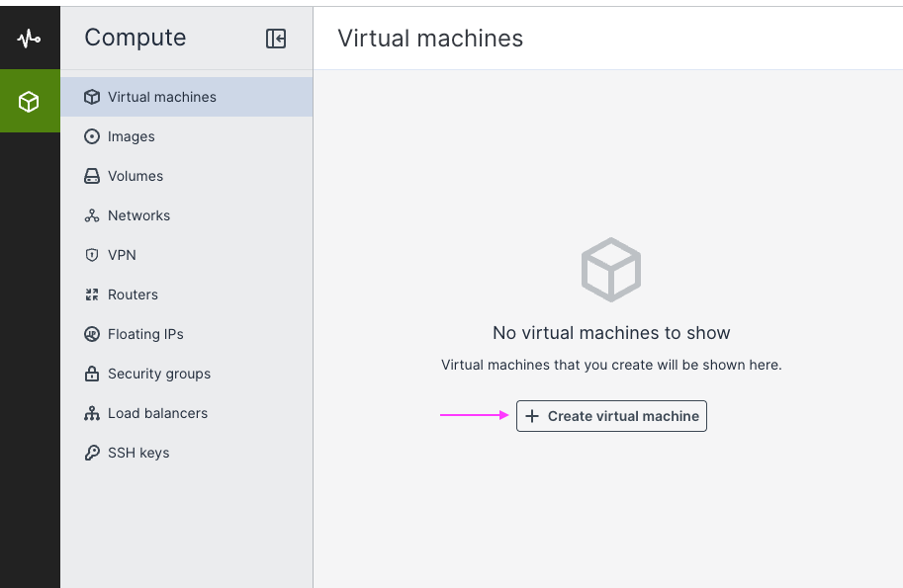
Task: Open the Virtual machines menu item
Action: [x=161, y=97]
